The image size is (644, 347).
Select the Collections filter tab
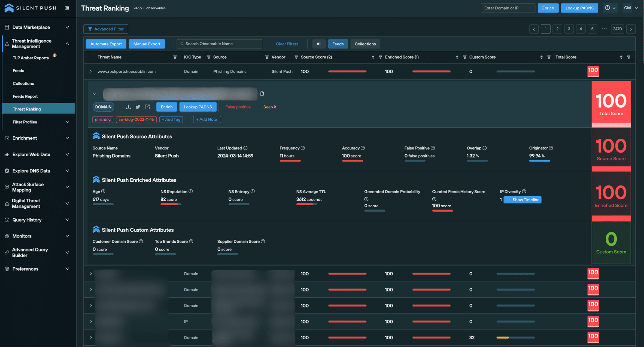pos(365,44)
